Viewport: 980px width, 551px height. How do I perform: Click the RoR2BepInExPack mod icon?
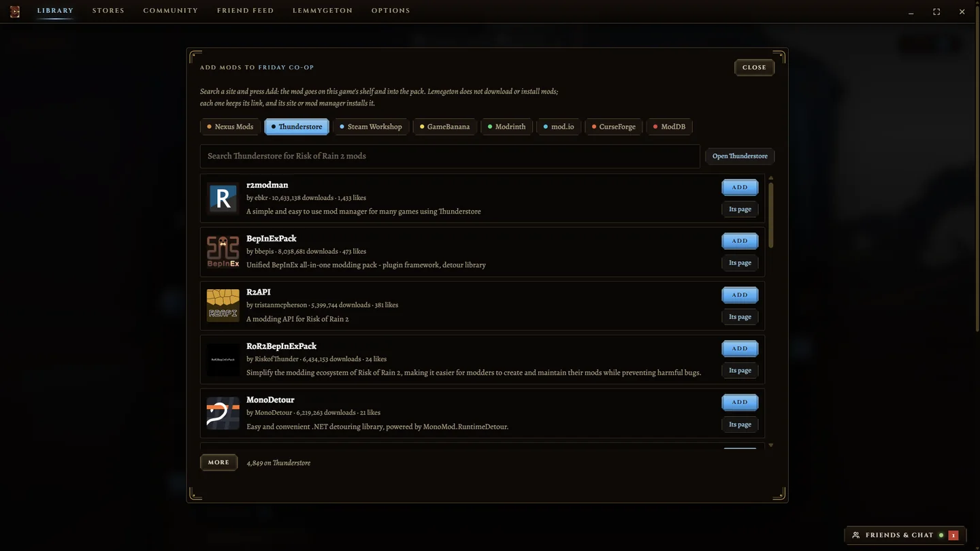pos(223,359)
